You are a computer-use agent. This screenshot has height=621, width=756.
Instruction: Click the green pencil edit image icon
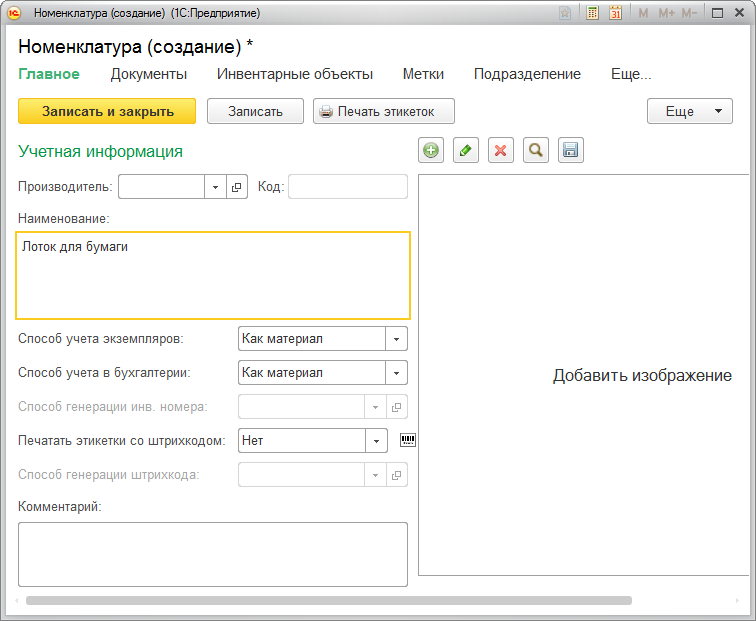[x=466, y=150]
